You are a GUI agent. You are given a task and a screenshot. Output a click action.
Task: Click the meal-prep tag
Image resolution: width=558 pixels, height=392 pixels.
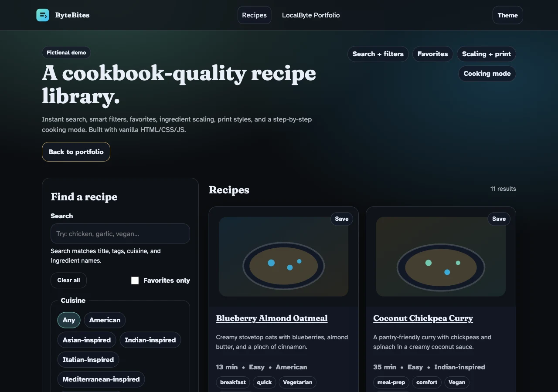(x=391, y=382)
